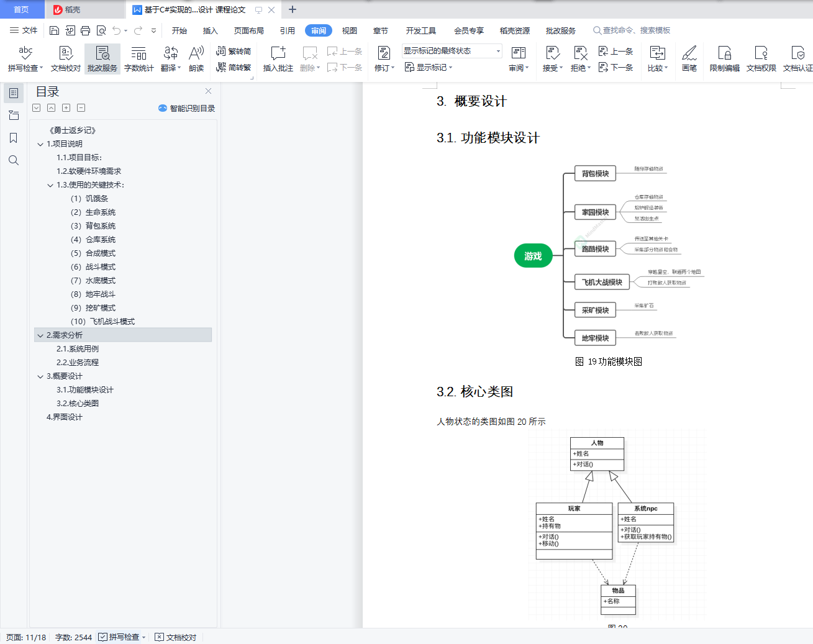
Task: Toggle the 批改服务 button in the ribbon
Action: click(102, 58)
